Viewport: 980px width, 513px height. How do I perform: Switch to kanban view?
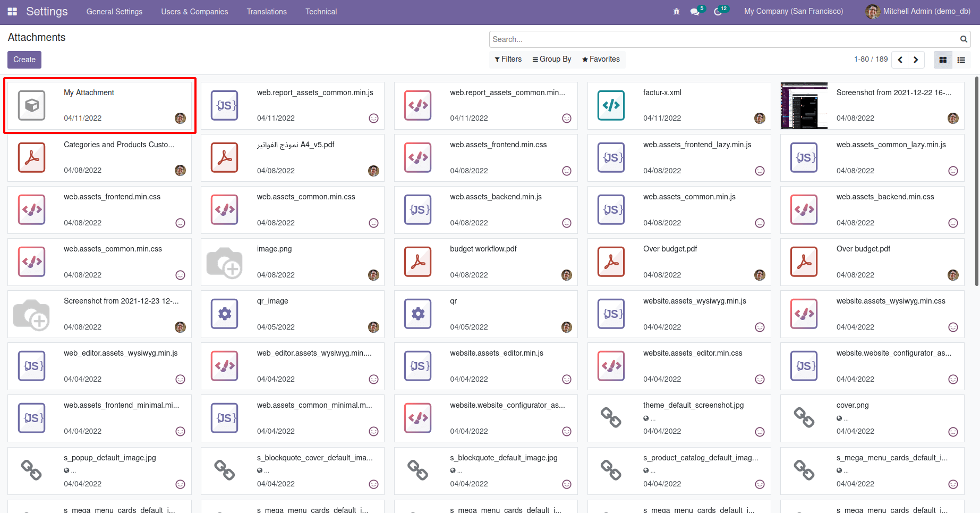click(943, 60)
